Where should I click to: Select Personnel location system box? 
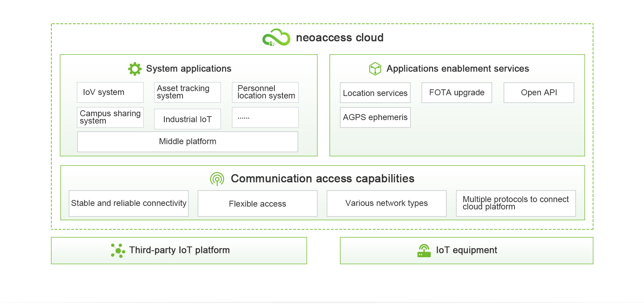coord(265,92)
